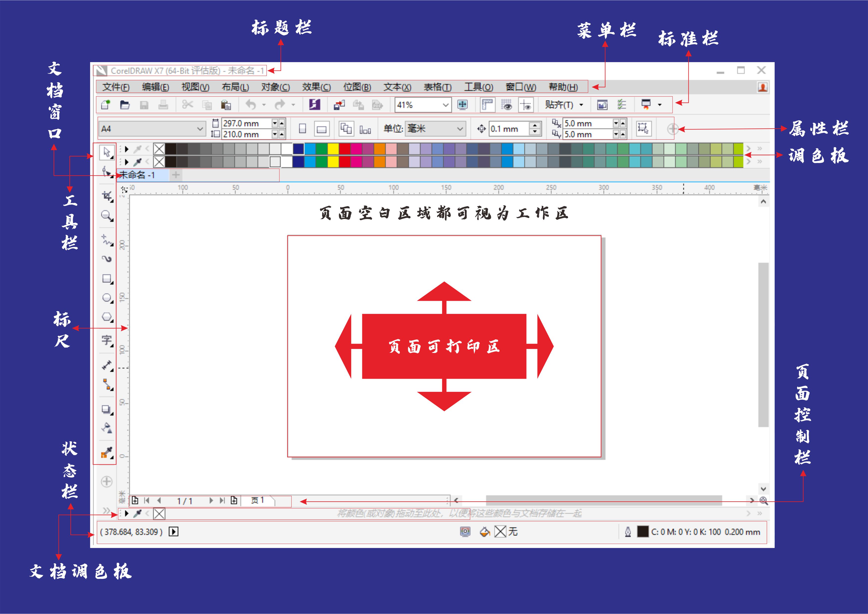
Task: Expand the A4 page size dropdown
Action: 200,129
